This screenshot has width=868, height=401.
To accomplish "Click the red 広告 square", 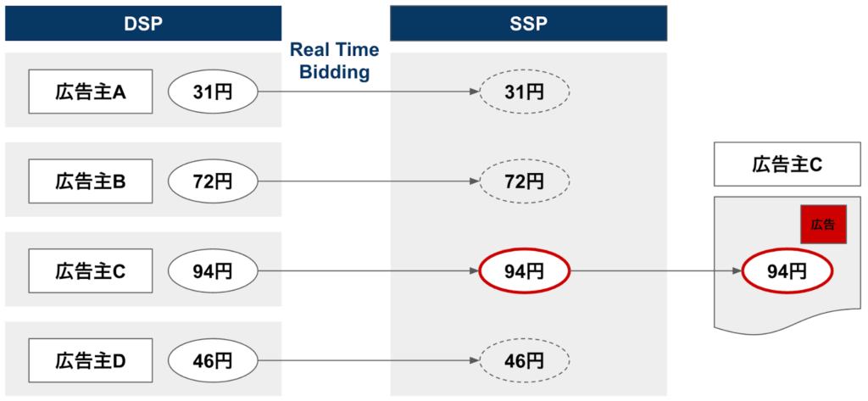I will [823, 225].
